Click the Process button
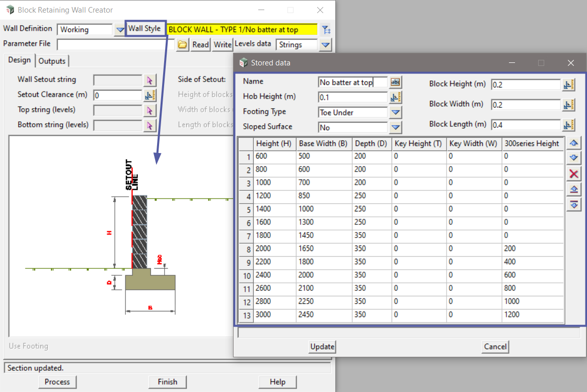 click(x=57, y=382)
